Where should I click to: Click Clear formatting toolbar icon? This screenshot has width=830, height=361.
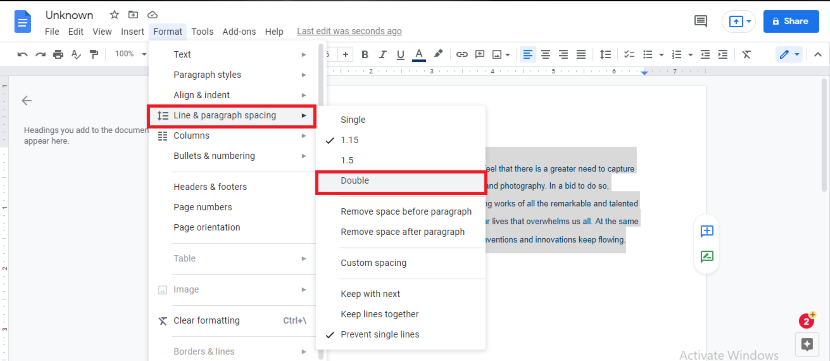point(746,54)
